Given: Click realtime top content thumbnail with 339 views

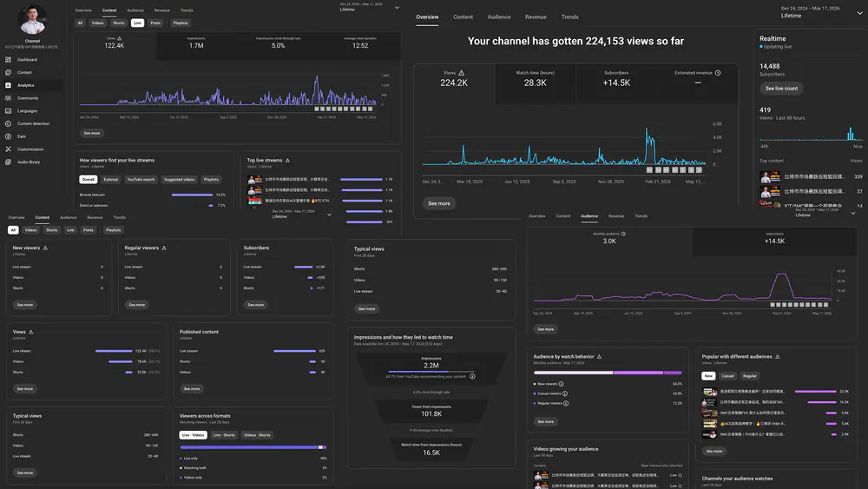Looking at the screenshot, I should 770,177.
